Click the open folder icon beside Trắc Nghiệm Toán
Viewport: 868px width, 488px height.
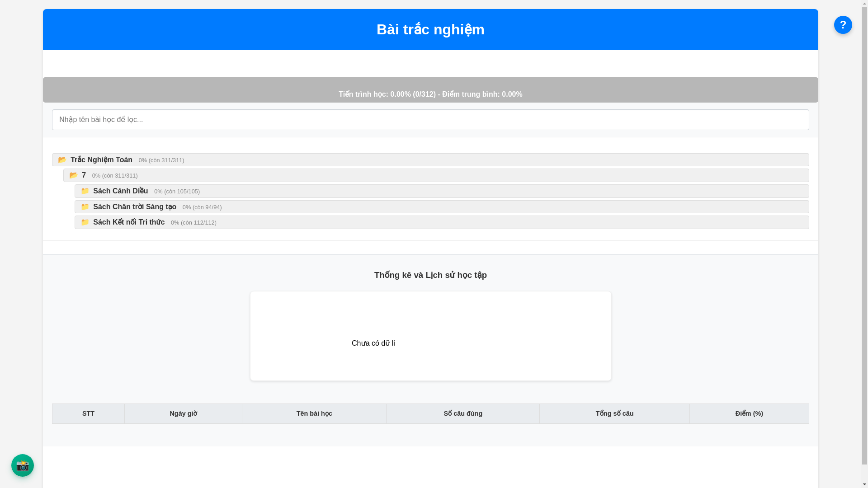(x=62, y=160)
